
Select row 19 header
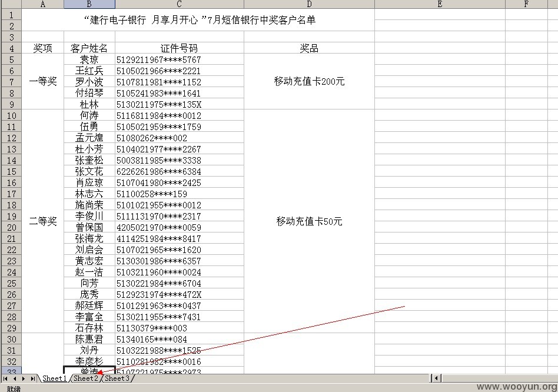click(x=11, y=216)
